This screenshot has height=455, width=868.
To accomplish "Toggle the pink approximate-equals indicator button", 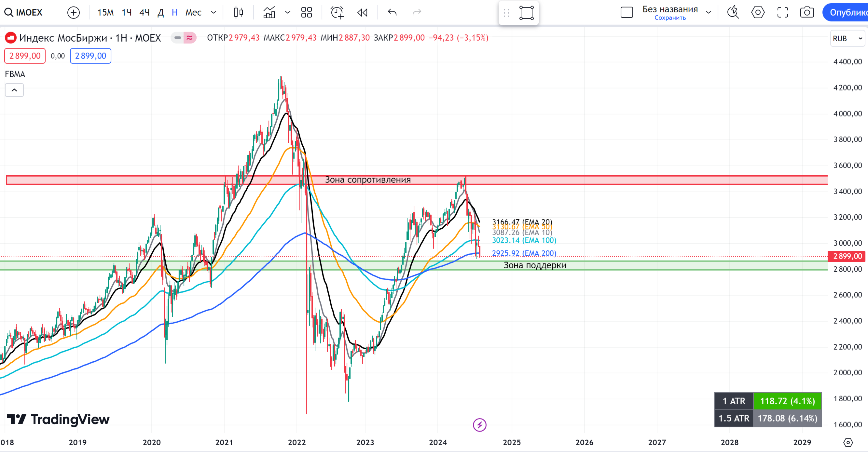I will coord(190,38).
